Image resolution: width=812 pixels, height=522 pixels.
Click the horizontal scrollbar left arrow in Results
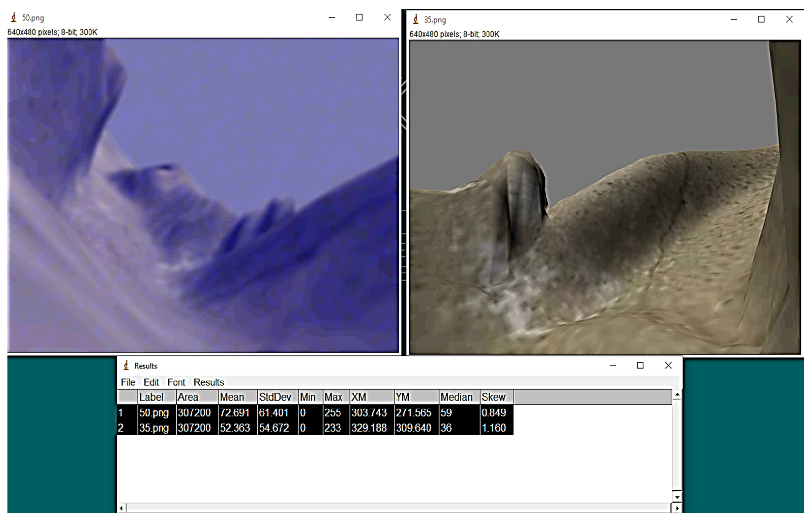121,508
